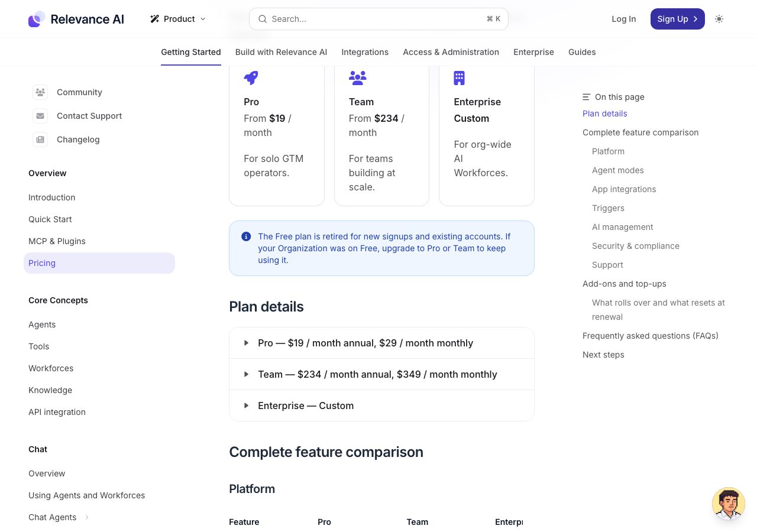Screen dimensions: 757x532
Task: Jump to Next steps outline link
Action: click(x=603, y=355)
